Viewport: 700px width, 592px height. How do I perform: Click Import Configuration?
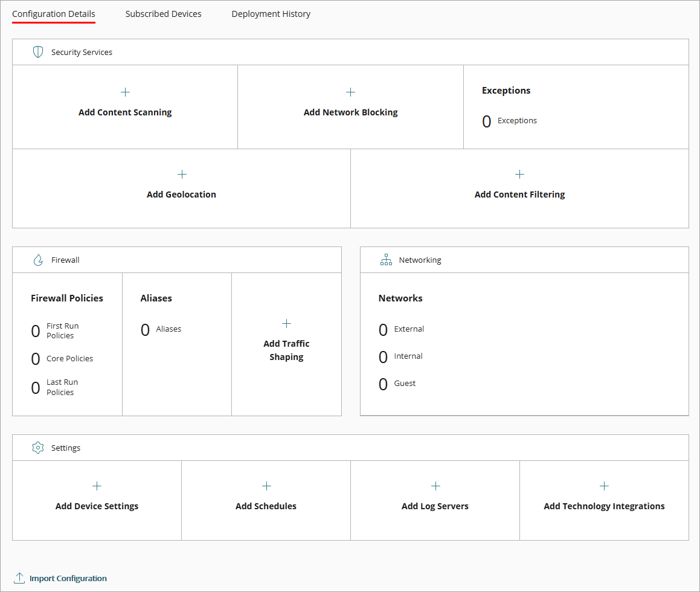click(x=65, y=578)
